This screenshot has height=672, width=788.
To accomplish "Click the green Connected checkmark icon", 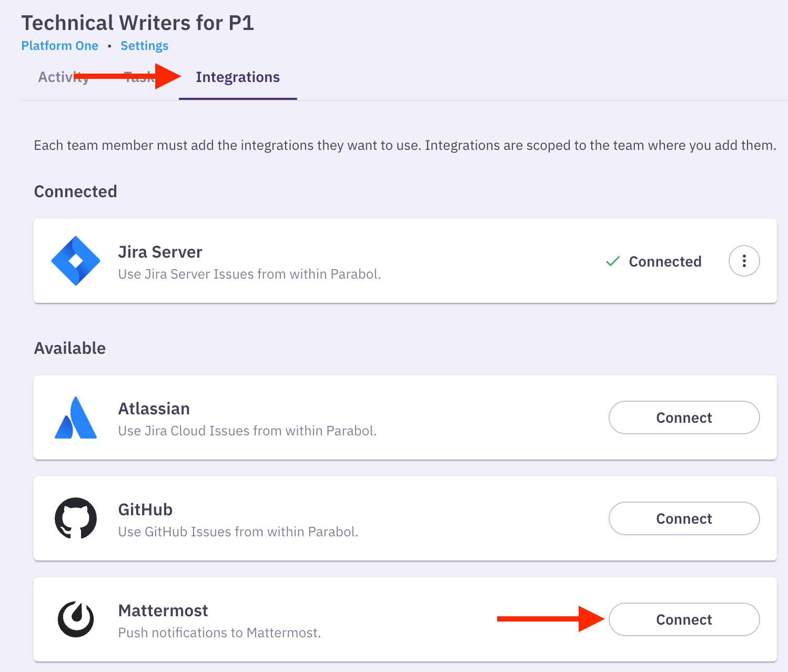I will point(613,261).
